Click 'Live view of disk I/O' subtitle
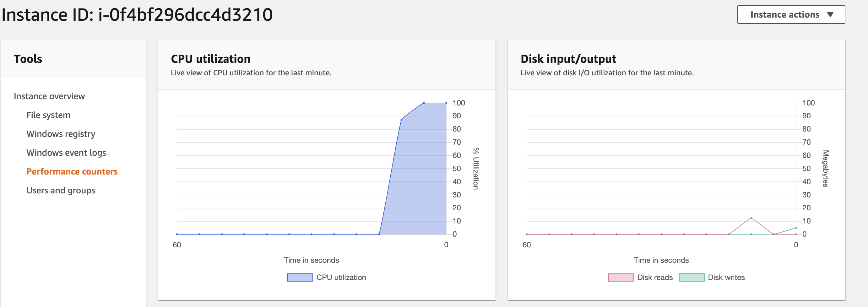Viewport: 868px width, 307px height. coord(607,73)
